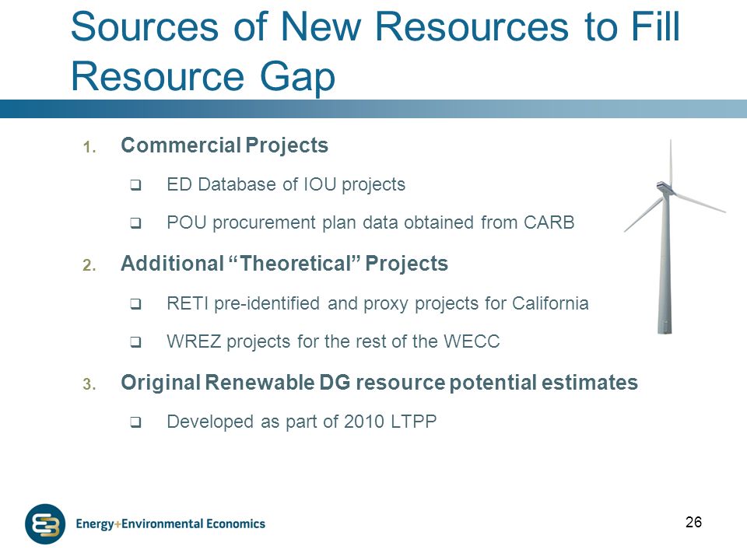747x560 pixels.
Task: Click the square bullet before "ED Database"
Action: click(x=135, y=185)
